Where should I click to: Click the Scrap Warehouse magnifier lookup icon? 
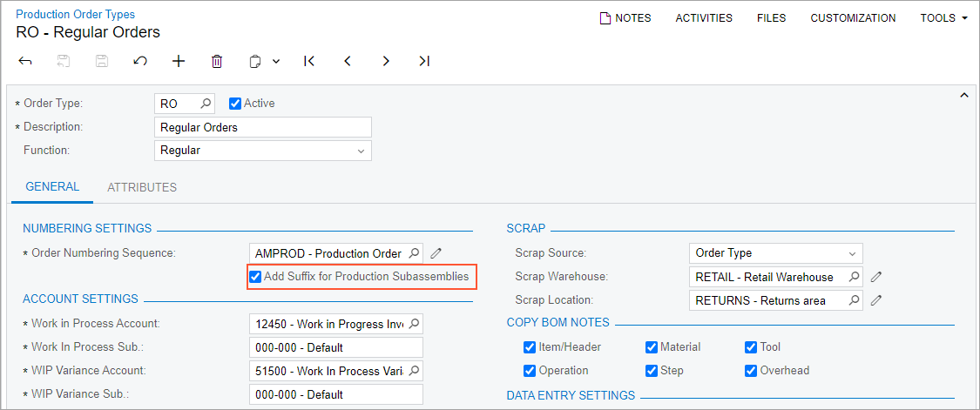pos(855,277)
